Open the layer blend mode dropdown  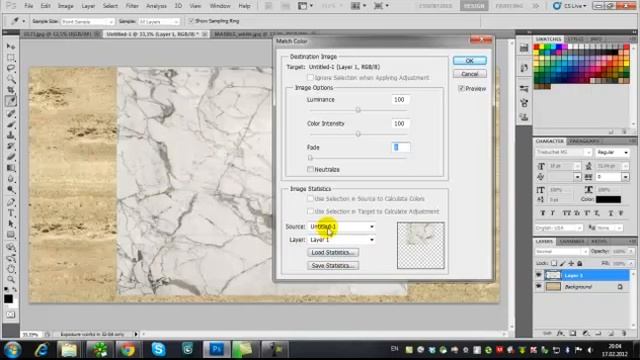[x=562, y=251]
